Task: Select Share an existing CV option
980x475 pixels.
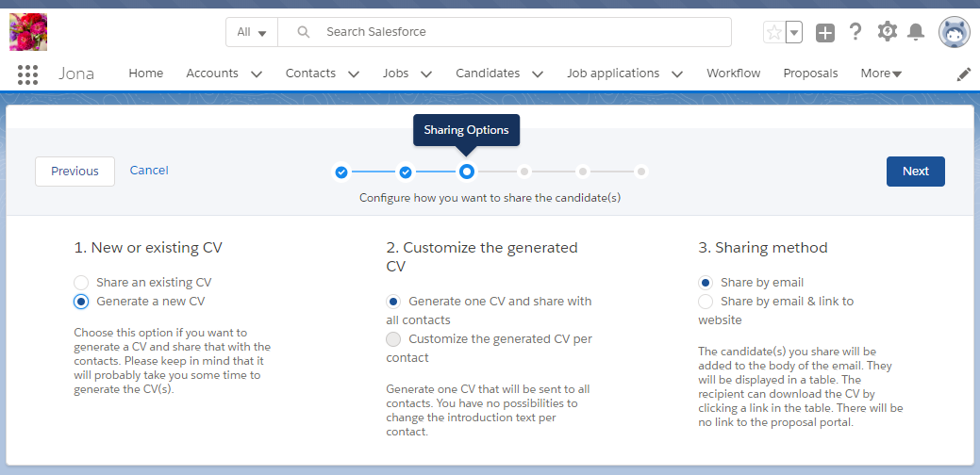Action: click(x=81, y=282)
